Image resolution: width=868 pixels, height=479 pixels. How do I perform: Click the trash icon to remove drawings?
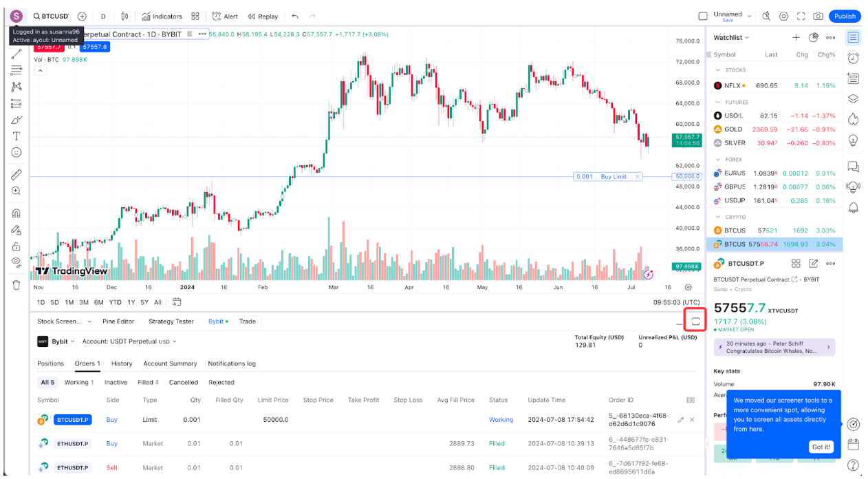pyautogui.click(x=17, y=285)
